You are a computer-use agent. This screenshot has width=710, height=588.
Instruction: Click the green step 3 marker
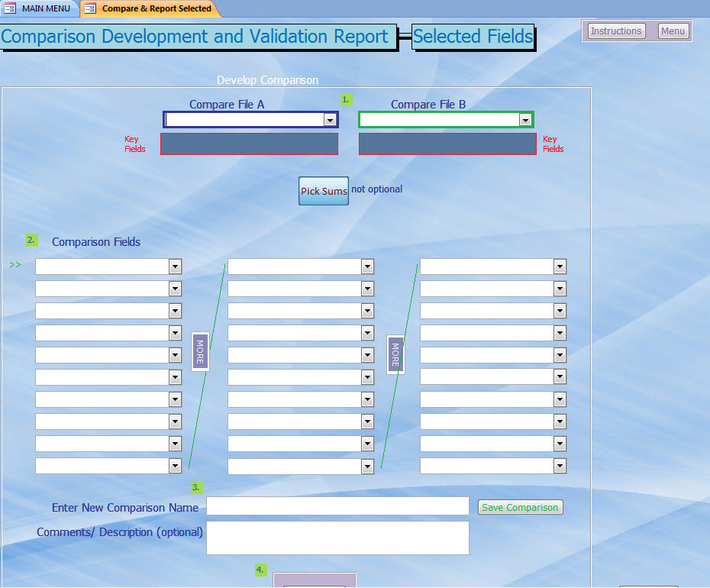coord(196,487)
